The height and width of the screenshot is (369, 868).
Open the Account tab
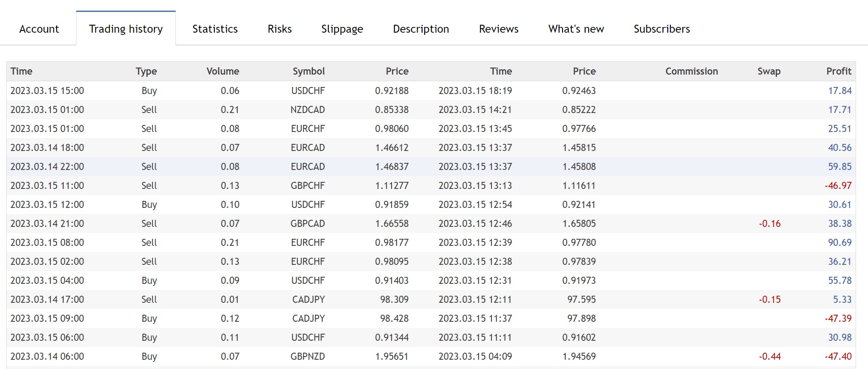coord(39,29)
